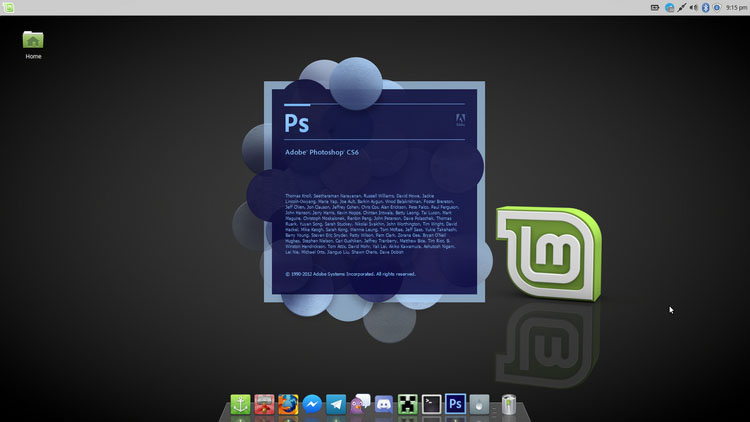Open the Terminal from the dock
Viewport: 750px width, 422px height.
pyautogui.click(x=431, y=404)
